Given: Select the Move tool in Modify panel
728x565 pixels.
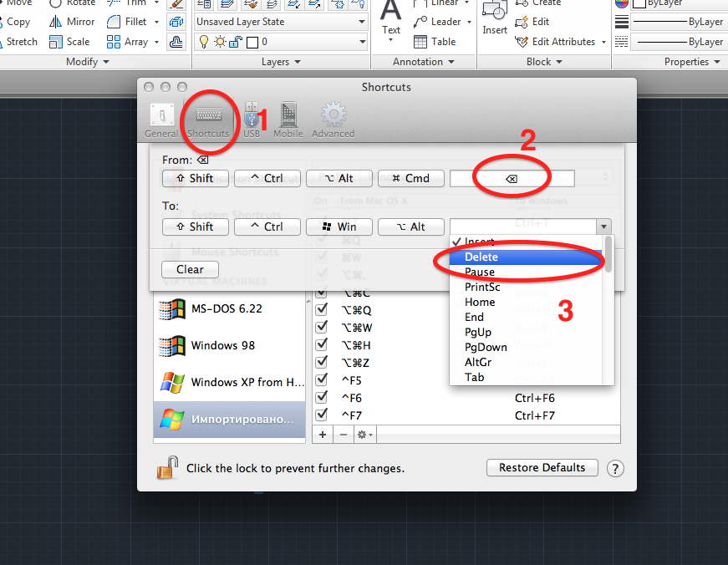Looking at the screenshot, I should click(x=17, y=3).
